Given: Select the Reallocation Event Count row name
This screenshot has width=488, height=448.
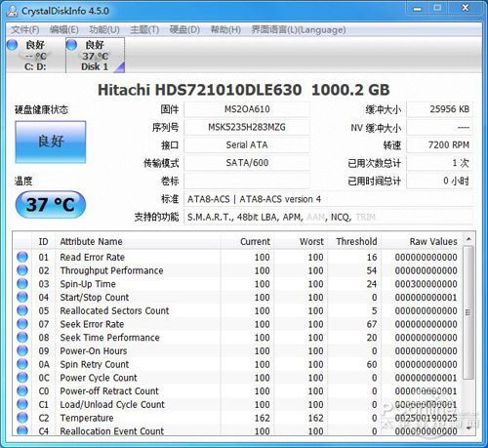Looking at the screenshot, I should coord(112,431).
